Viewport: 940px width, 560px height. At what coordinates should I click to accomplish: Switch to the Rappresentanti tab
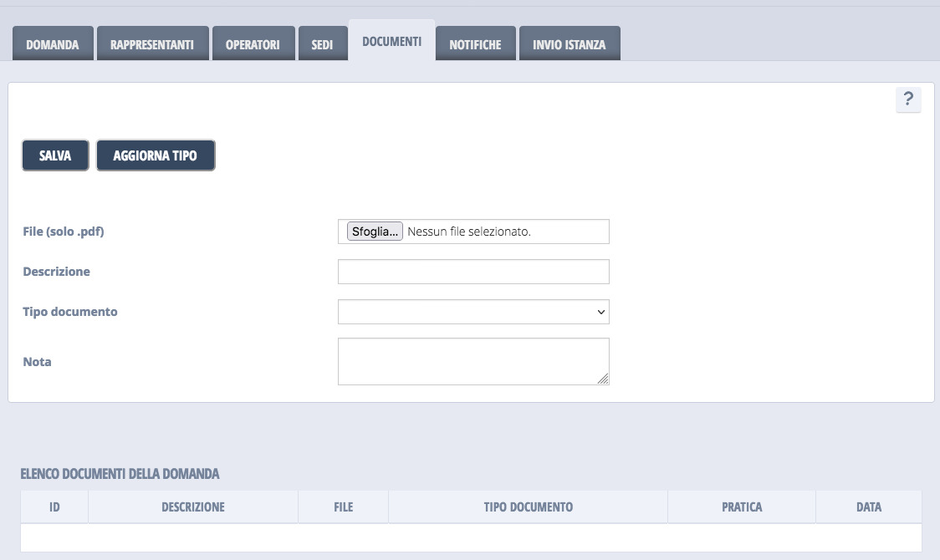151,44
